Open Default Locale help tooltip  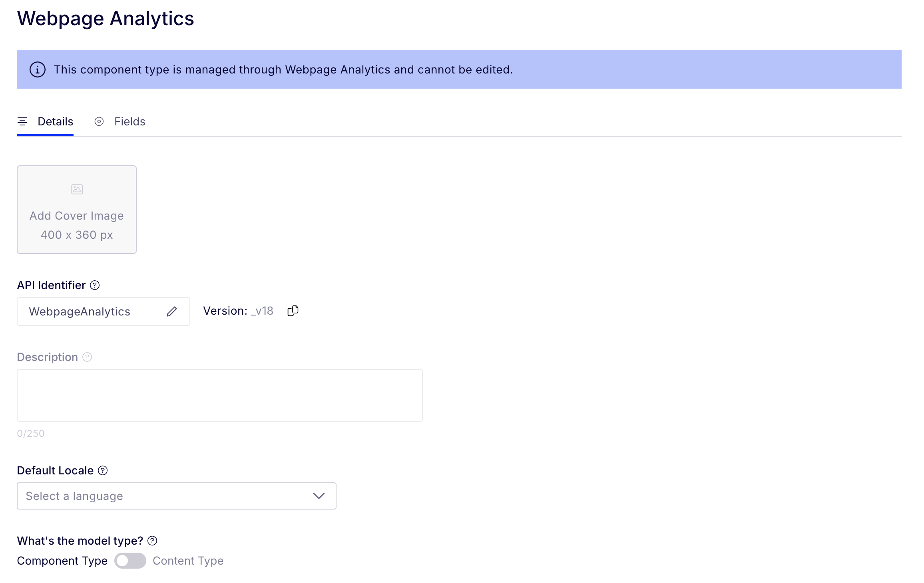[x=103, y=470]
